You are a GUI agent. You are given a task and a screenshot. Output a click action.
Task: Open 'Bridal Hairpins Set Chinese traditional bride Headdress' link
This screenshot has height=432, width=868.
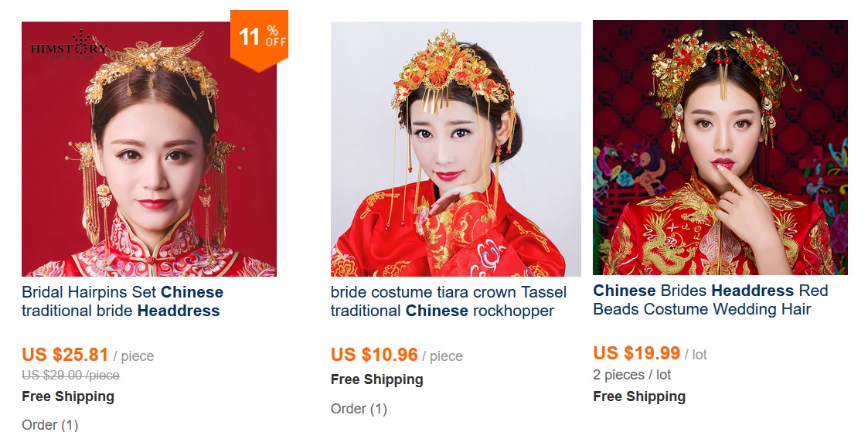coord(122,301)
